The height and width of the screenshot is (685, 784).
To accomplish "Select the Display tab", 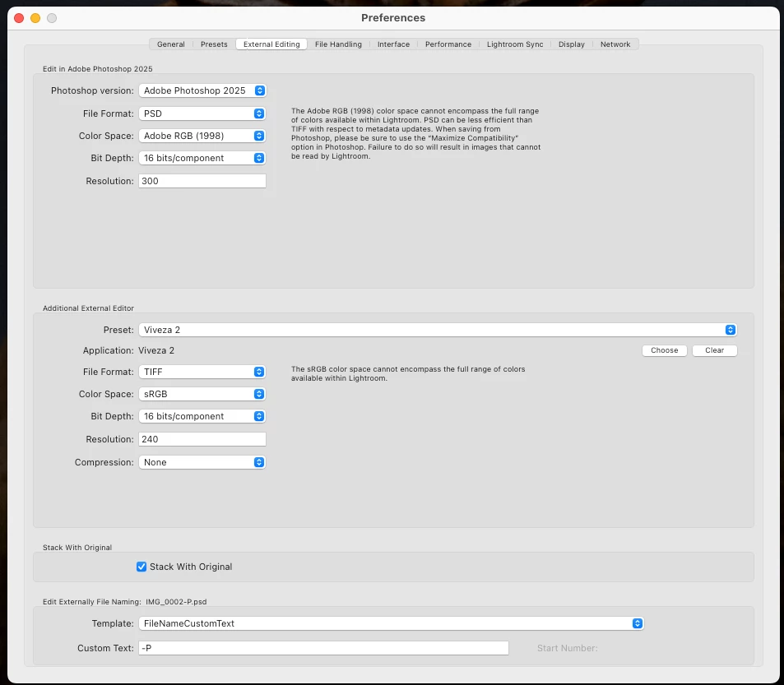I will pos(572,44).
